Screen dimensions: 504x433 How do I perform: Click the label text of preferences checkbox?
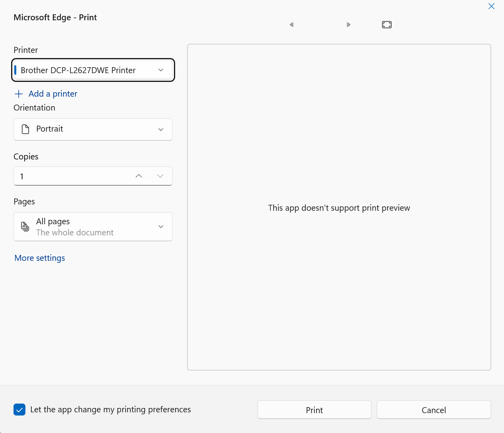coord(110,410)
